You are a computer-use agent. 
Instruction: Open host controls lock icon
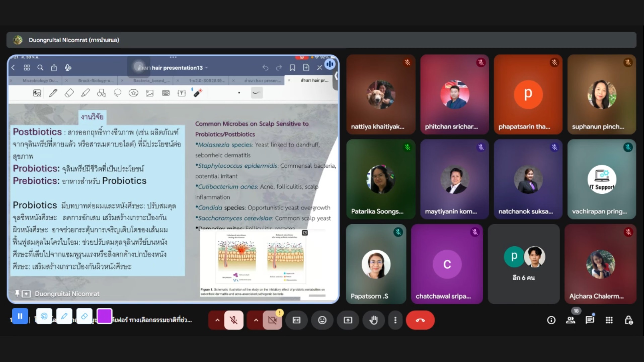629,320
